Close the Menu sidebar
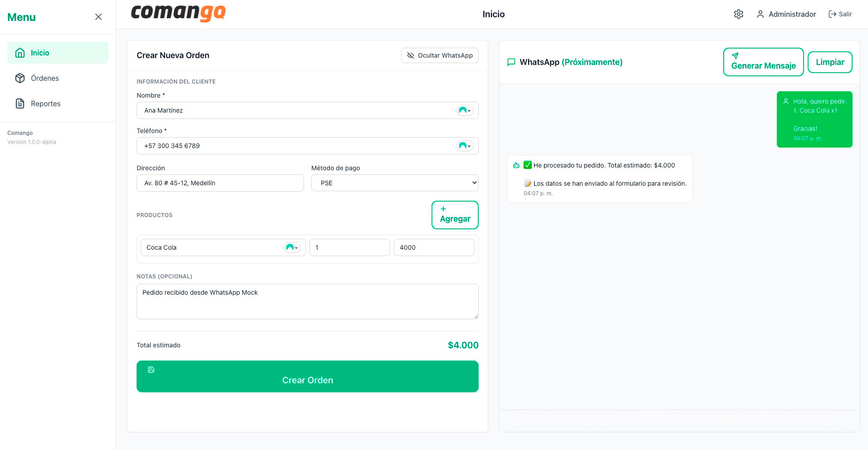Image resolution: width=868 pixels, height=450 pixels. (x=98, y=17)
